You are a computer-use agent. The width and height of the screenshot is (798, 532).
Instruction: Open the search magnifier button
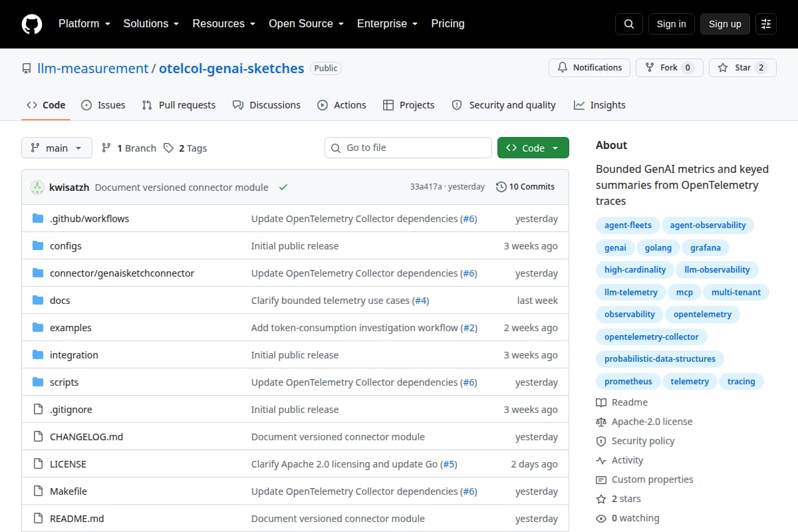pyautogui.click(x=629, y=24)
